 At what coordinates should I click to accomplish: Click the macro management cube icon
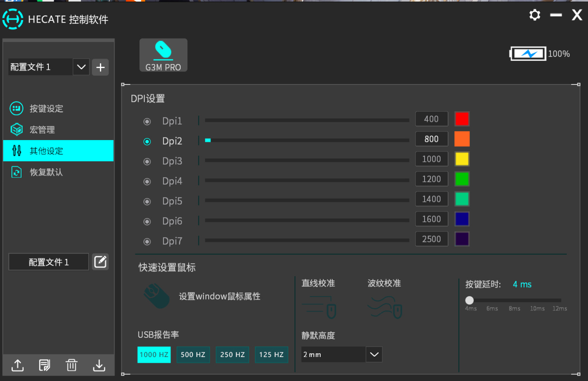(x=16, y=129)
